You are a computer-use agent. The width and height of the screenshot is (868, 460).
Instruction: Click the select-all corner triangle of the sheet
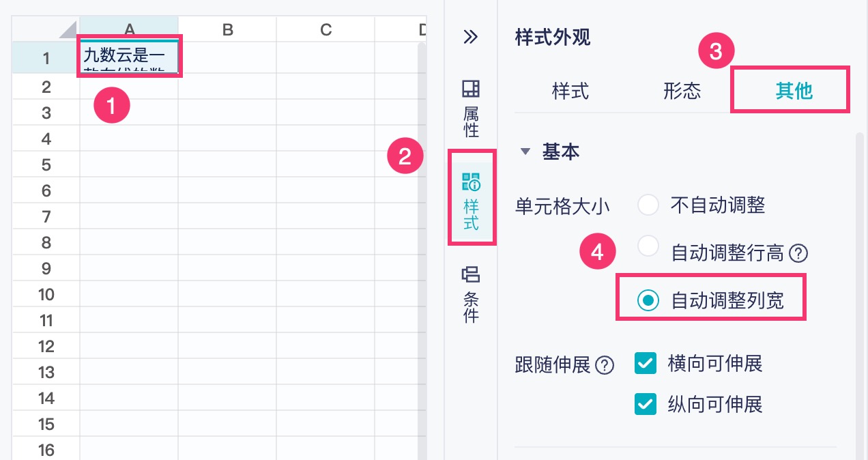pos(67,29)
